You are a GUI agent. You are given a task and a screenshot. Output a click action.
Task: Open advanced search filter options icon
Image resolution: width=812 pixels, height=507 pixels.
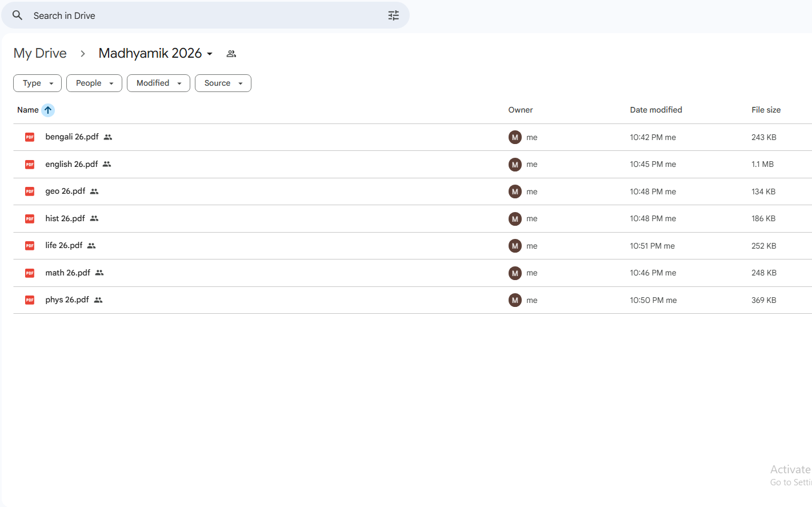pyautogui.click(x=393, y=15)
